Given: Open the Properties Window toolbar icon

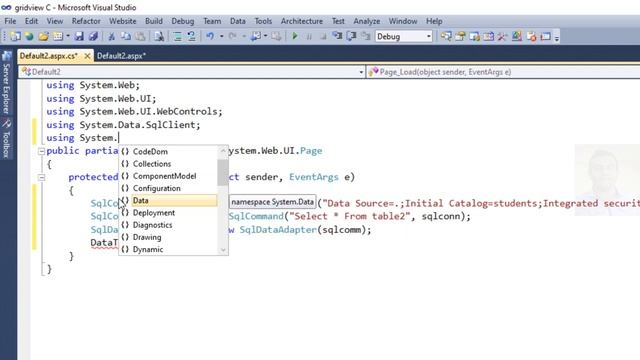Looking at the screenshot, I should [x=460, y=36].
